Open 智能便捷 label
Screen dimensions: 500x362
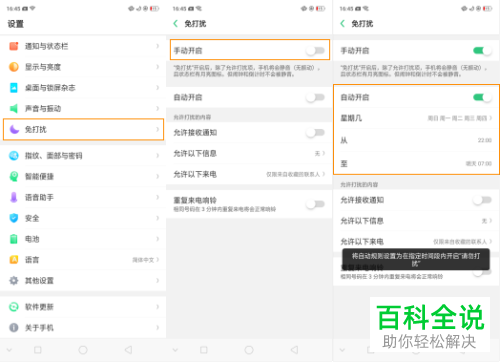tap(39, 177)
